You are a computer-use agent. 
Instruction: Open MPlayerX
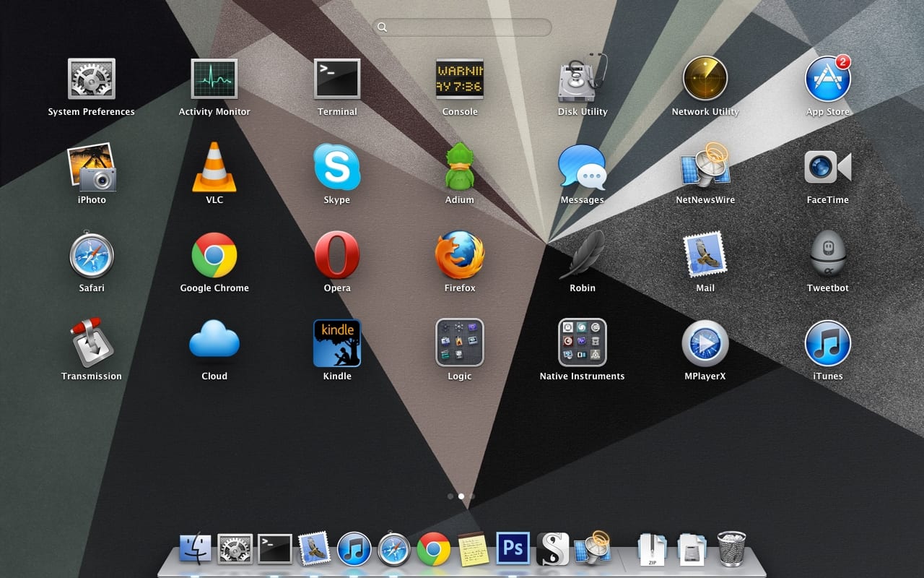click(x=705, y=343)
